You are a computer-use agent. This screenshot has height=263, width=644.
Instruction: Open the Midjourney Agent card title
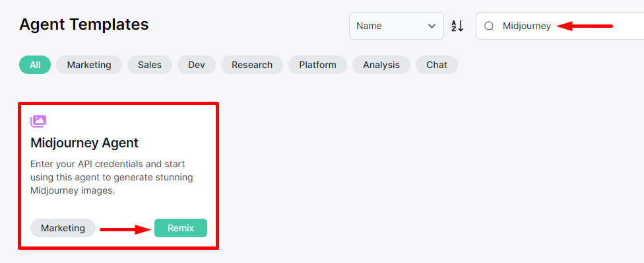point(84,143)
